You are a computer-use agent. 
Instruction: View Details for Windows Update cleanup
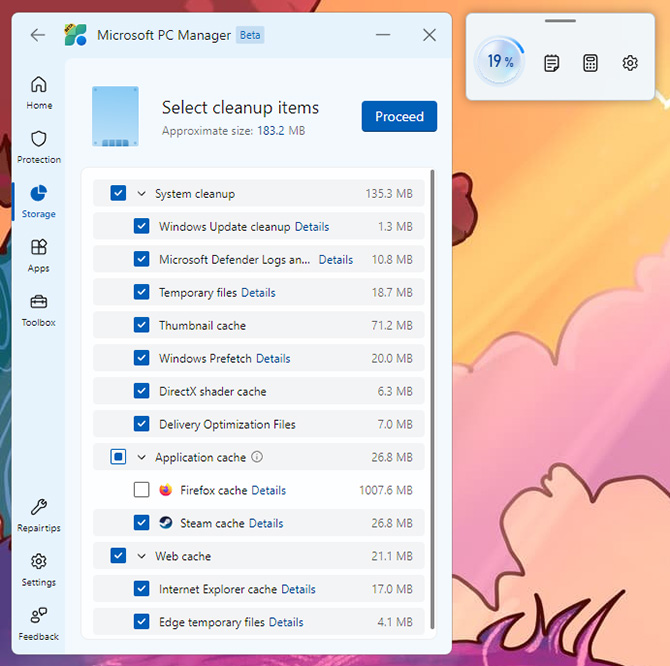[312, 226]
